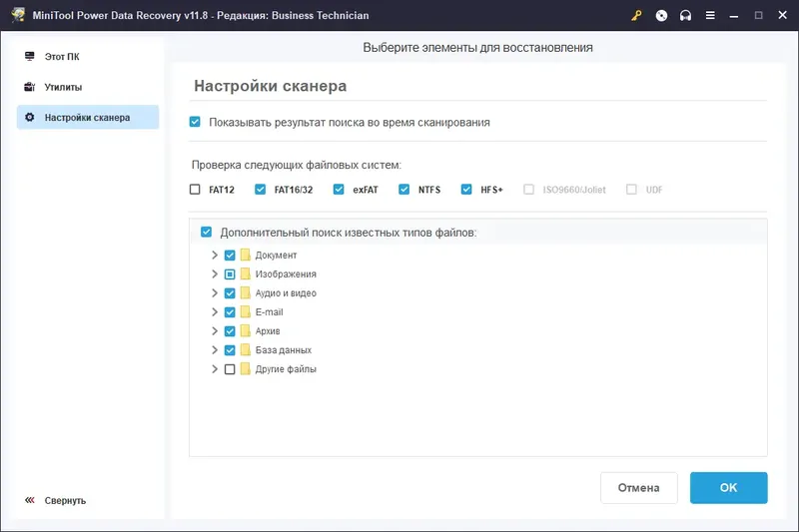
Task: Uncheck the Архив checkbox
Action: (x=230, y=331)
